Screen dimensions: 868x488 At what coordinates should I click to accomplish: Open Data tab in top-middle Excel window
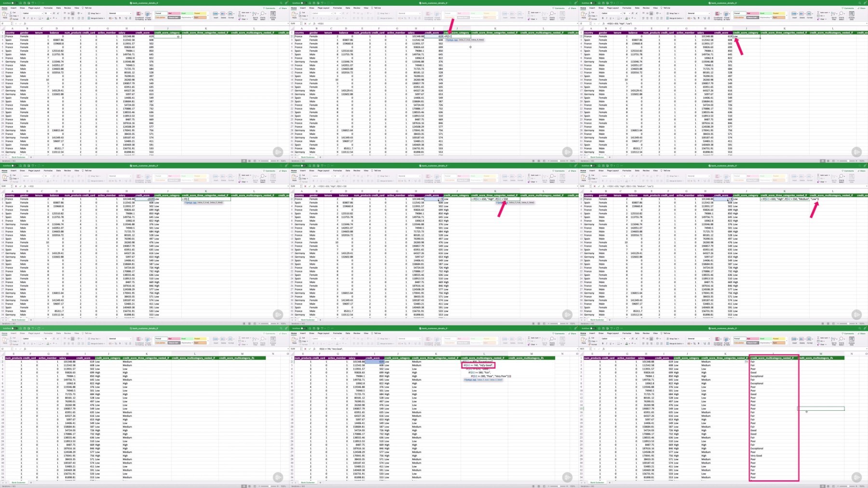[348, 8]
